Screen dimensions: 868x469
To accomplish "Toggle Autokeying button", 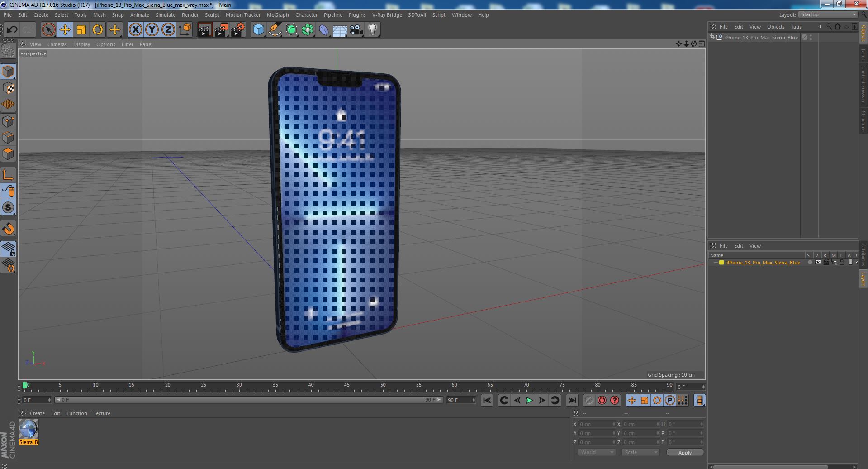I will coord(602,400).
